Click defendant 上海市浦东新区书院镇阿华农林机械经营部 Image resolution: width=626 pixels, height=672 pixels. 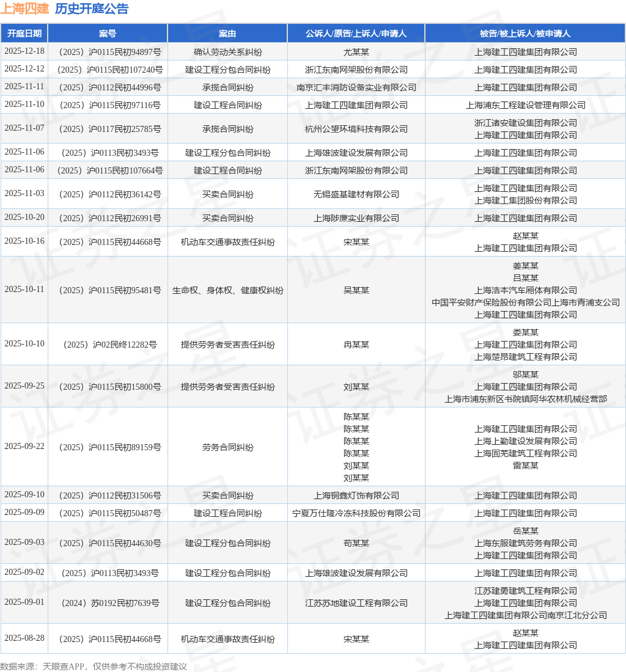(526, 399)
